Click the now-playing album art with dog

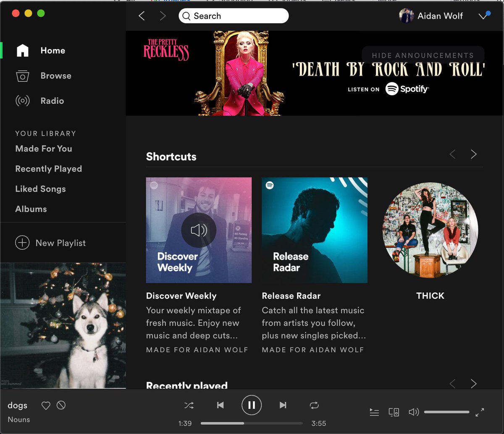63,326
